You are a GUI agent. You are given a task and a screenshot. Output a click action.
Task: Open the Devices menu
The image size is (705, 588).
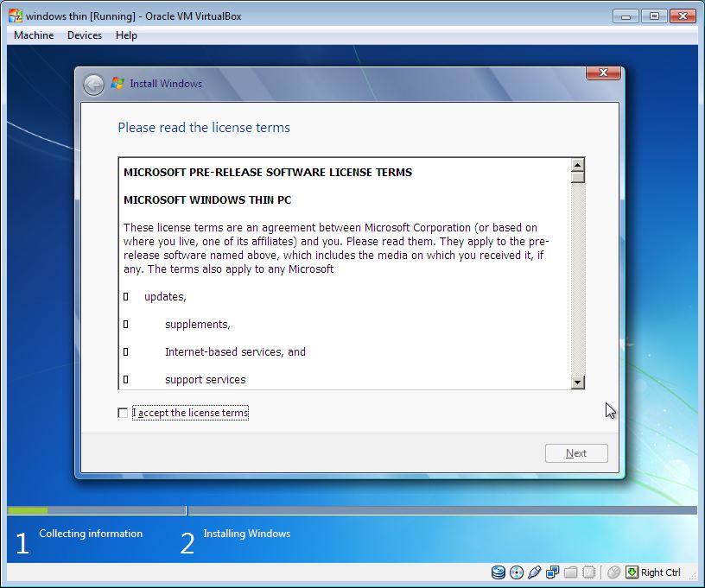pyautogui.click(x=85, y=35)
